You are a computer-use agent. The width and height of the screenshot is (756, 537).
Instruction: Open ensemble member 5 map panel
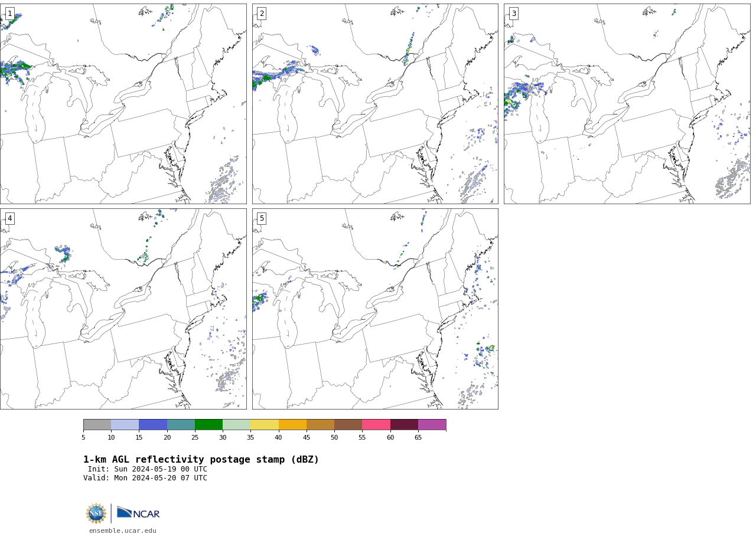click(x=375, y=309)
